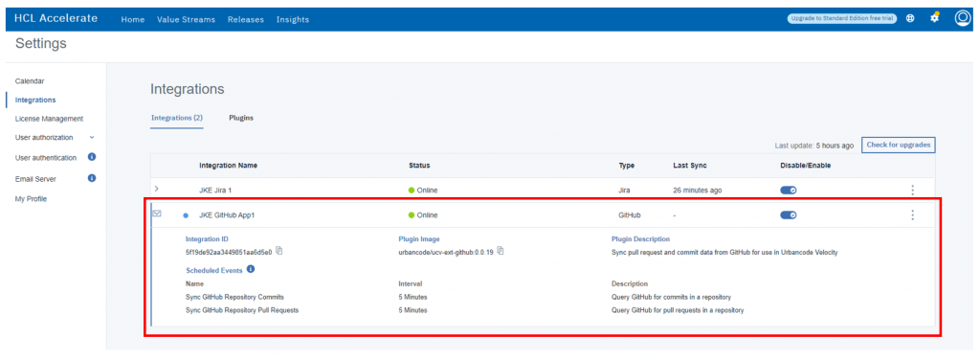Viewport: 980px width, 360px height.
Task: Click the Type column header
Action: coord(626,165)
